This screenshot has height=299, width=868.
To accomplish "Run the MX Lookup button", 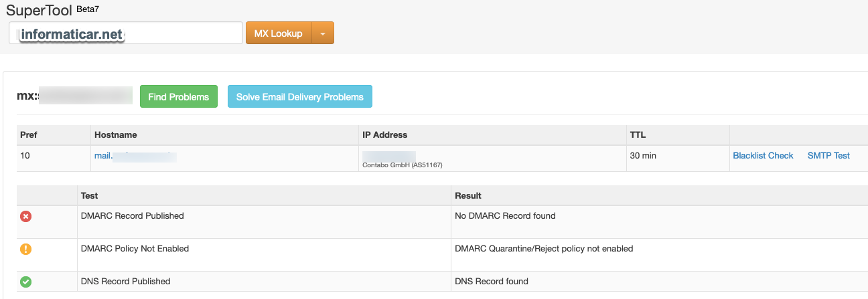I will click(x=279, y=33).
